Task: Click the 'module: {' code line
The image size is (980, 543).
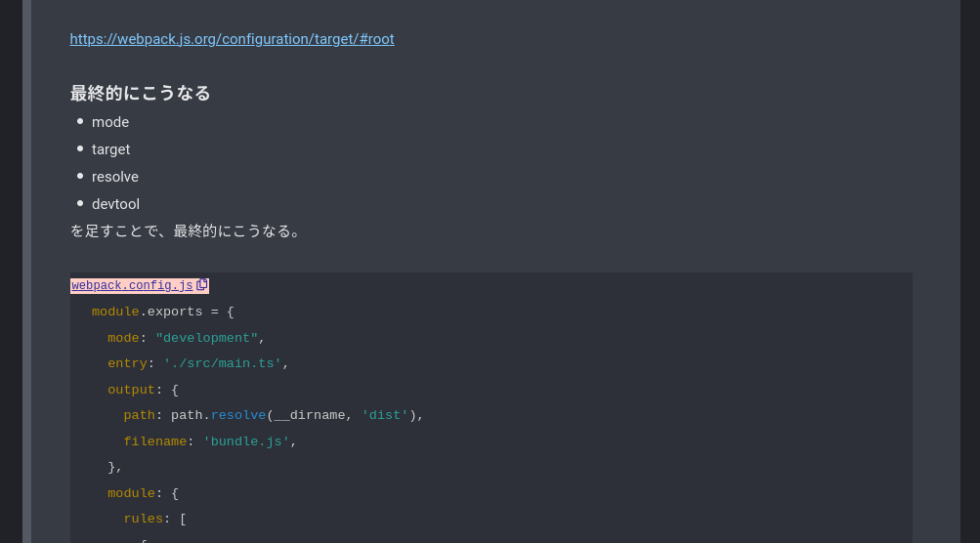Action: tap(143, 493)
